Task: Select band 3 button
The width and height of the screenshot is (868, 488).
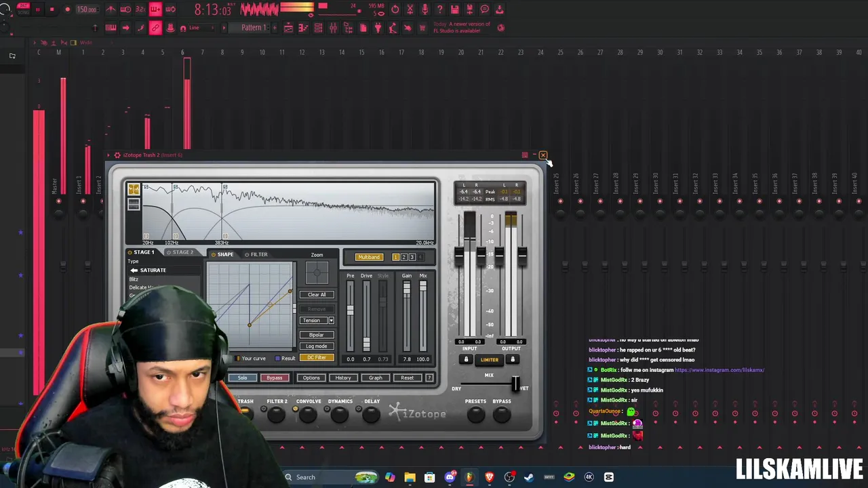Action: 412,257
